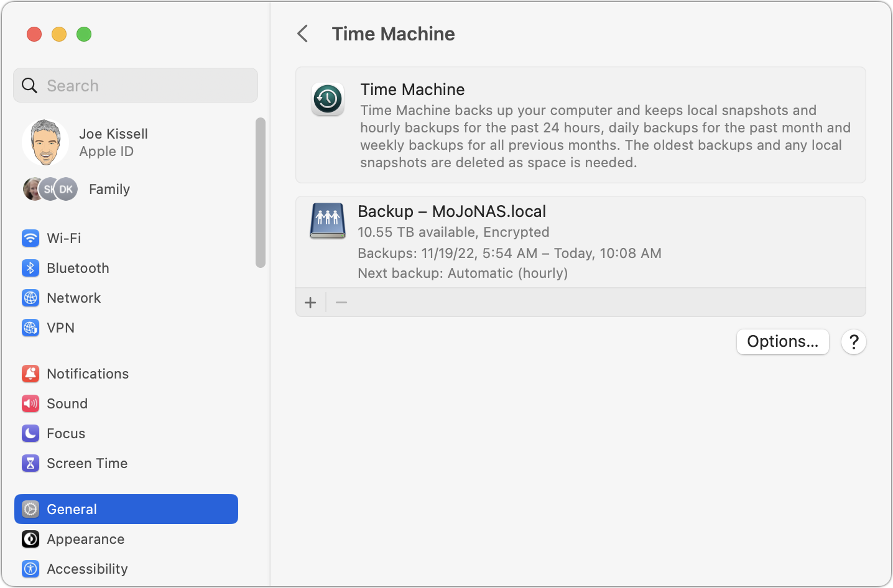Click the Screen Time hourglass icon
The height and width of the screenshot is (588, 893).
tap(30, 463)
